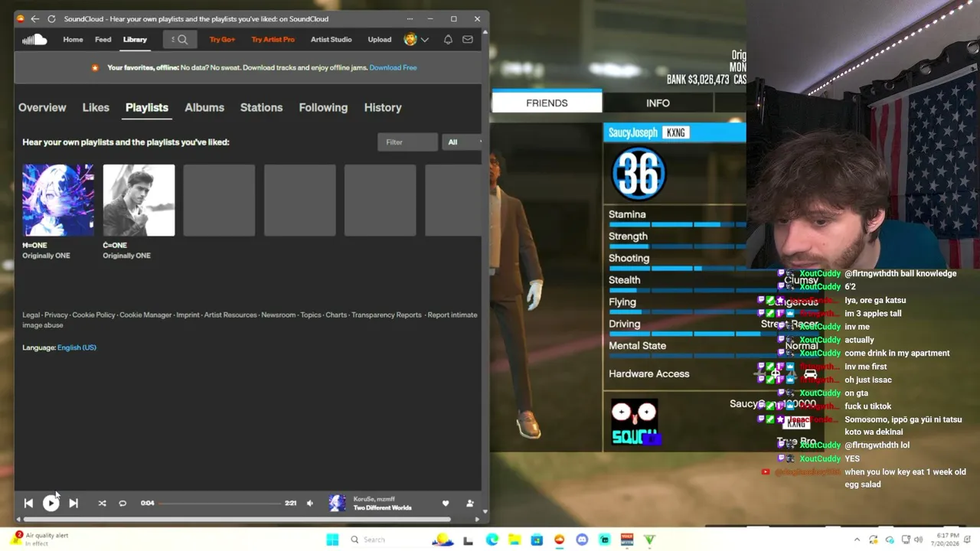Open the Cookie Manager footer link

point(145,315)
